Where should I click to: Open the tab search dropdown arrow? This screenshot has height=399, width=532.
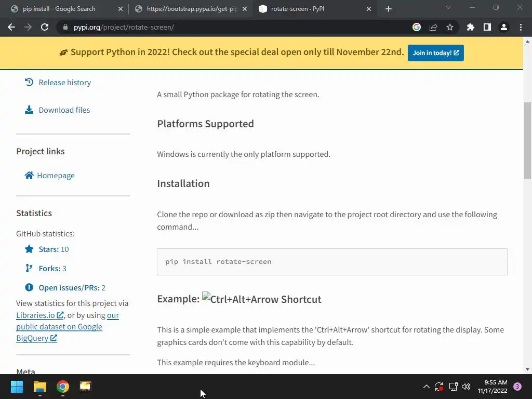[x=448, y=8]
